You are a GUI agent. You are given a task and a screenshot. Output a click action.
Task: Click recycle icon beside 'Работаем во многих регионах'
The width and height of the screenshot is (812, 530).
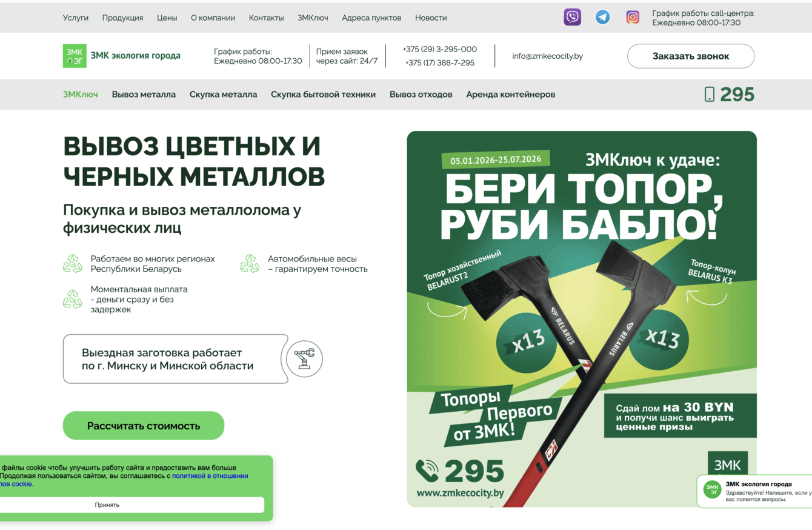[73, 264]
